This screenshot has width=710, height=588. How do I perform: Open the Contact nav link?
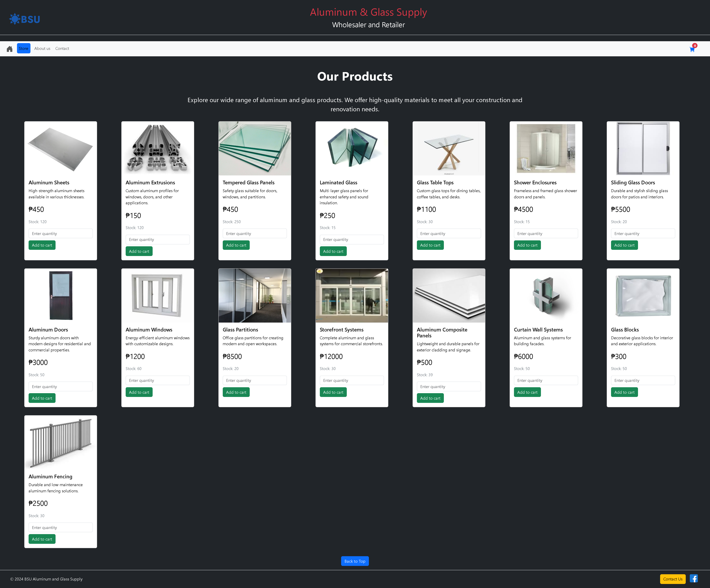[x=62, y=48]
